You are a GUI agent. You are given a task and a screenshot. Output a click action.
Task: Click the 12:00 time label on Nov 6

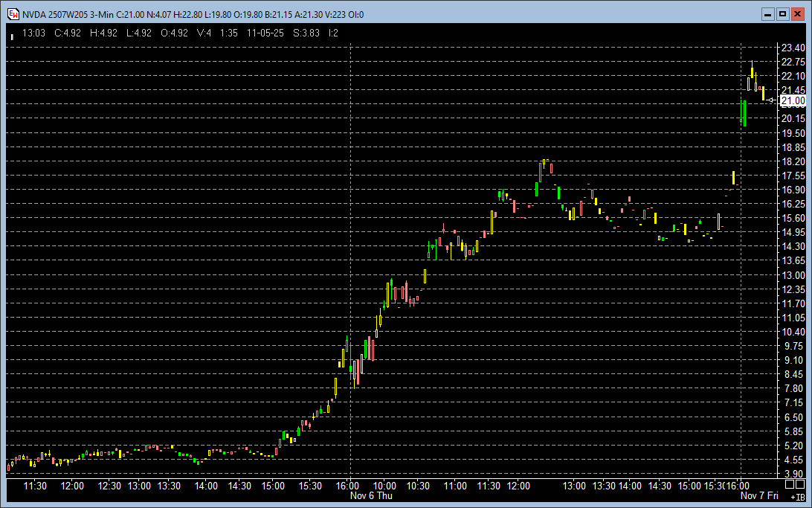(518, 486)
